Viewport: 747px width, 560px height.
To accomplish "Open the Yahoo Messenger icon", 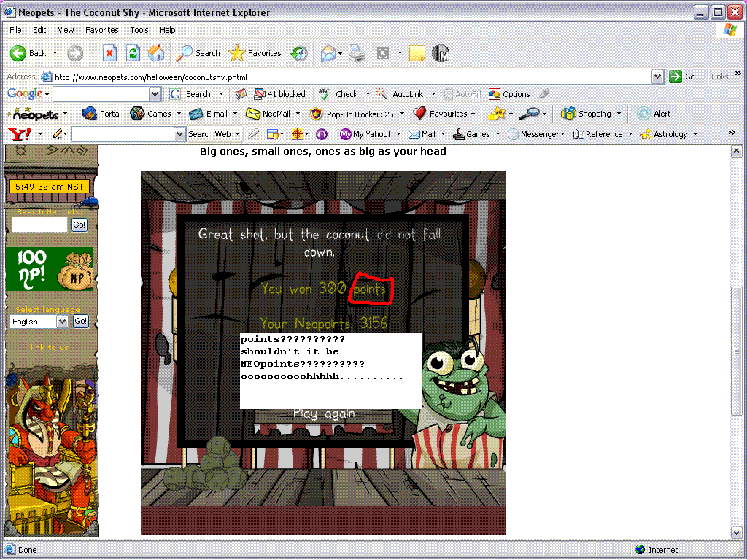I will coord(513,135).
